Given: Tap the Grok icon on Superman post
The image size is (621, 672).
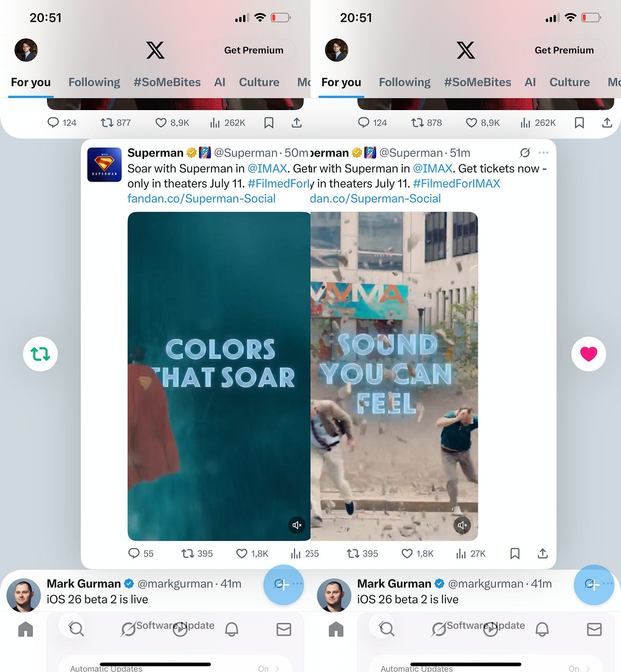Looking at the screenshot, I should pos(525,152).
